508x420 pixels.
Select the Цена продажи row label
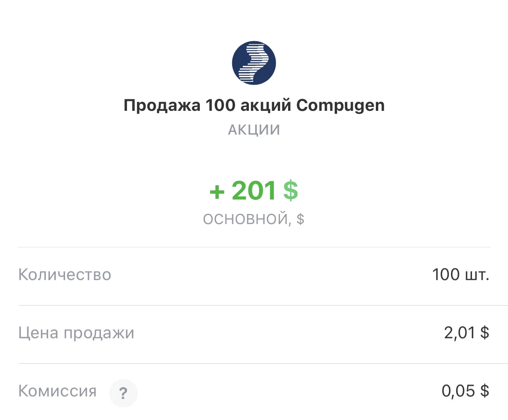(76, 333)
